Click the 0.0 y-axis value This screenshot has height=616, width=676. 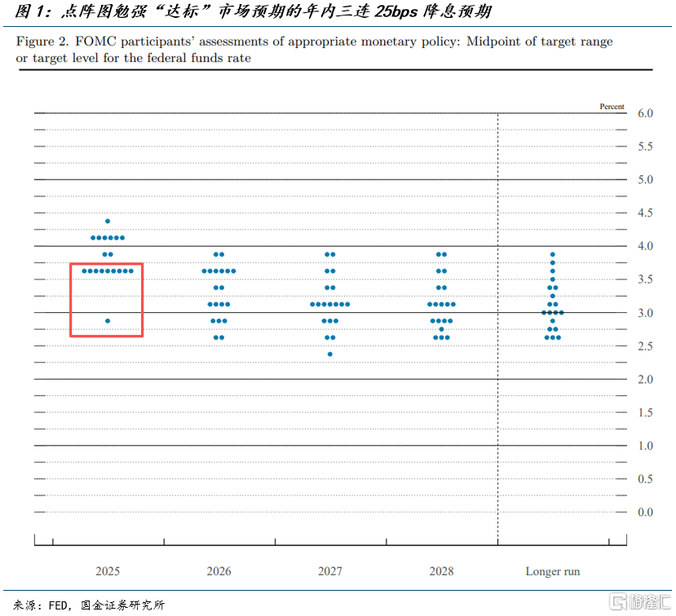pyautogui.click(x=645, y=512)
